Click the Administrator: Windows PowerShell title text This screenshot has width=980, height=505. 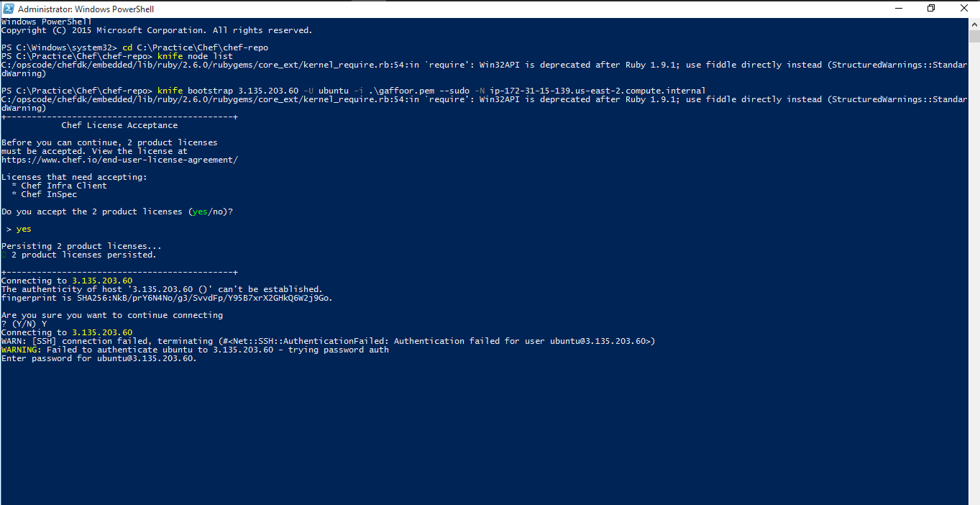88,8
